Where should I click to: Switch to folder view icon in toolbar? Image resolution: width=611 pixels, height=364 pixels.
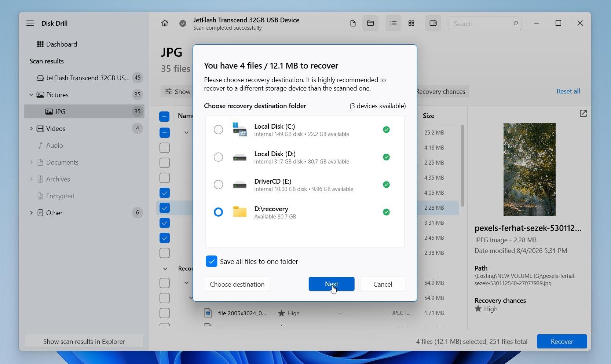coord(370,23)
